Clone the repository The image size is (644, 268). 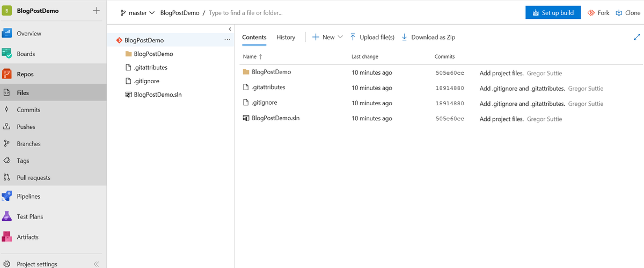pos(628,13)
